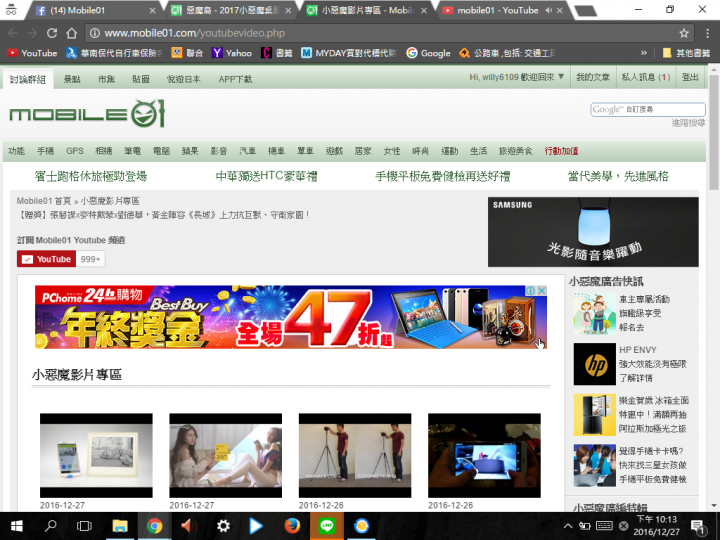This screenshot has width=720, height=540.
Task: Switch to the 惡魔島 browser tab
Action: [230, 10]
